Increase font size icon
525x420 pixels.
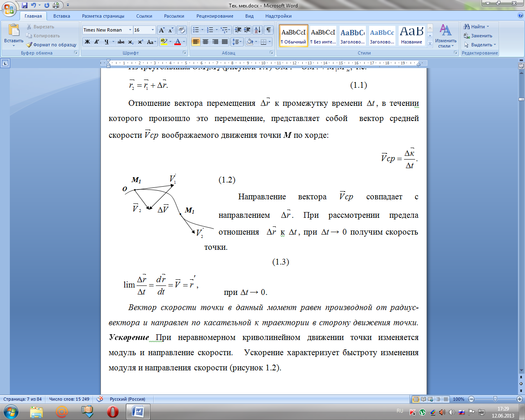point(162,30)
